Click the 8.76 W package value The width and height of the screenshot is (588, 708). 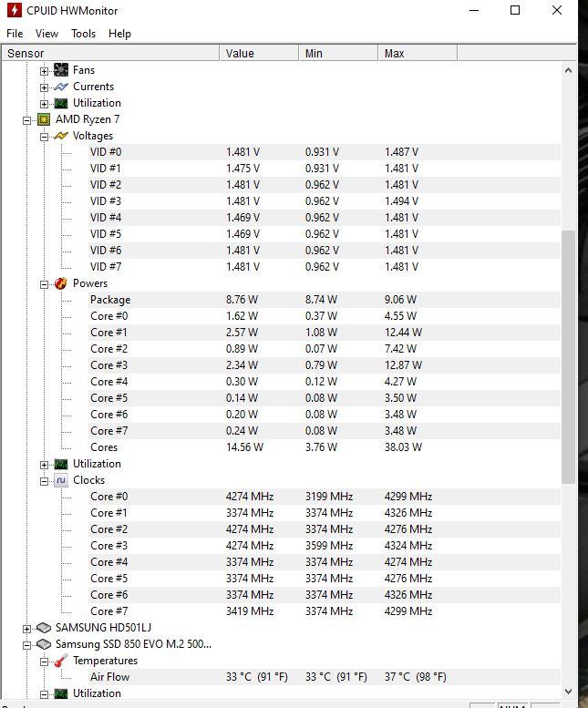click(242, 300)
